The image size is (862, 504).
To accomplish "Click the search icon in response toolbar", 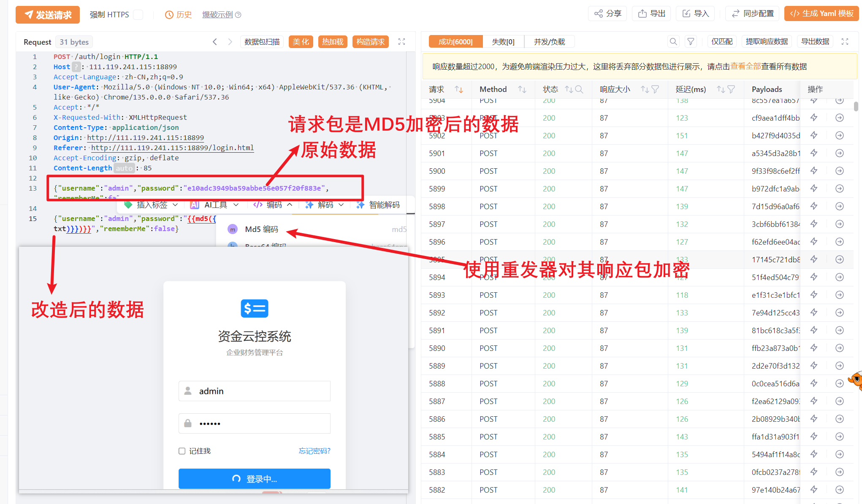I will pos(673,41).
